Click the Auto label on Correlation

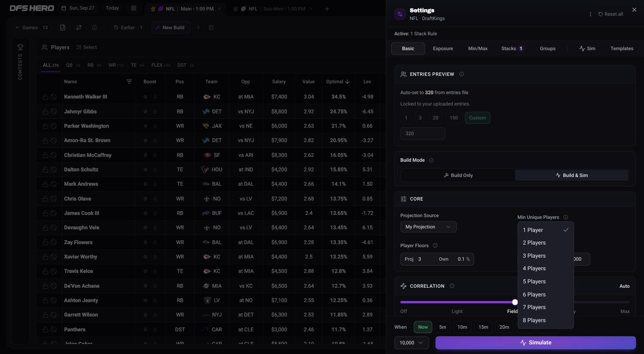624,286
